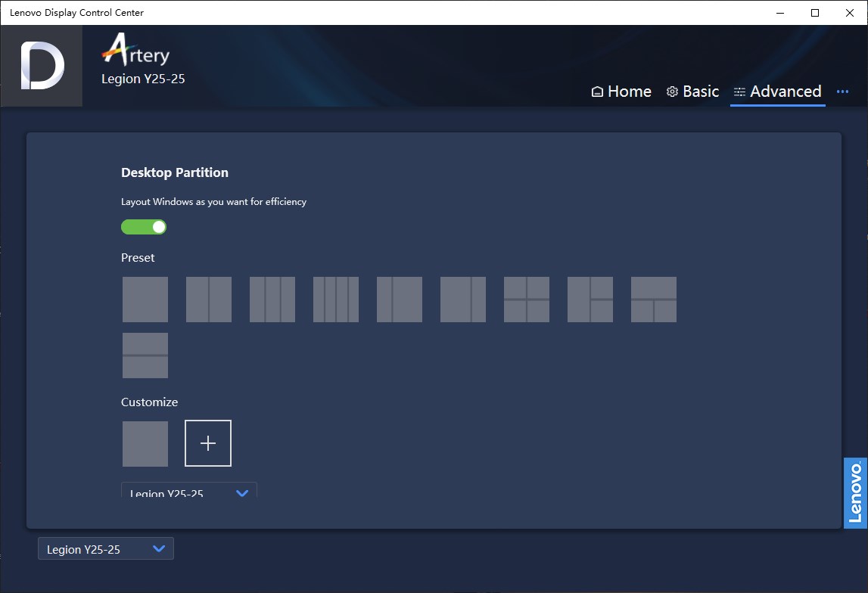Click 'Layout Windows as you want' description

213,202
